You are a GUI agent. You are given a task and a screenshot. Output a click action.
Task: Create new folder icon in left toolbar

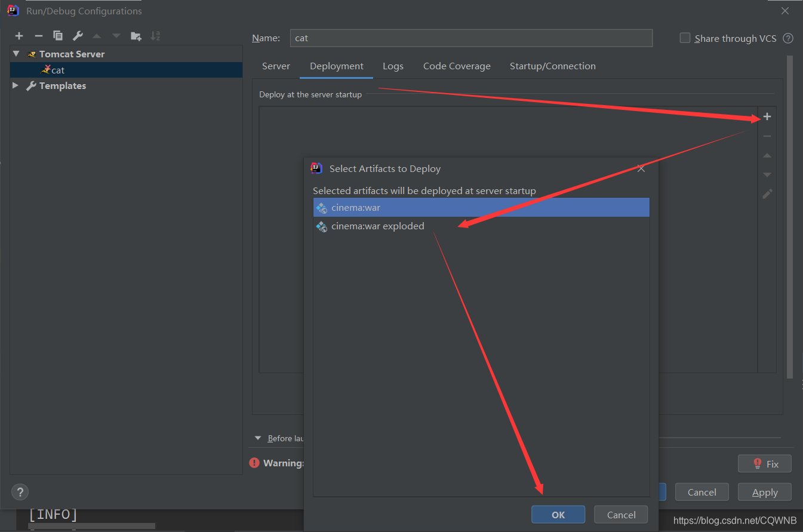click(x=136, y=36)
